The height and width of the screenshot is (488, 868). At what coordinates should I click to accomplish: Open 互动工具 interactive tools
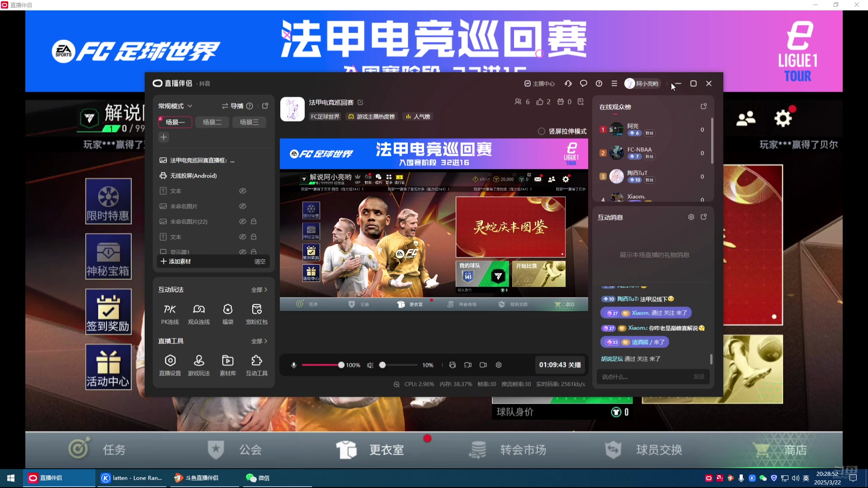coord(257,365)
